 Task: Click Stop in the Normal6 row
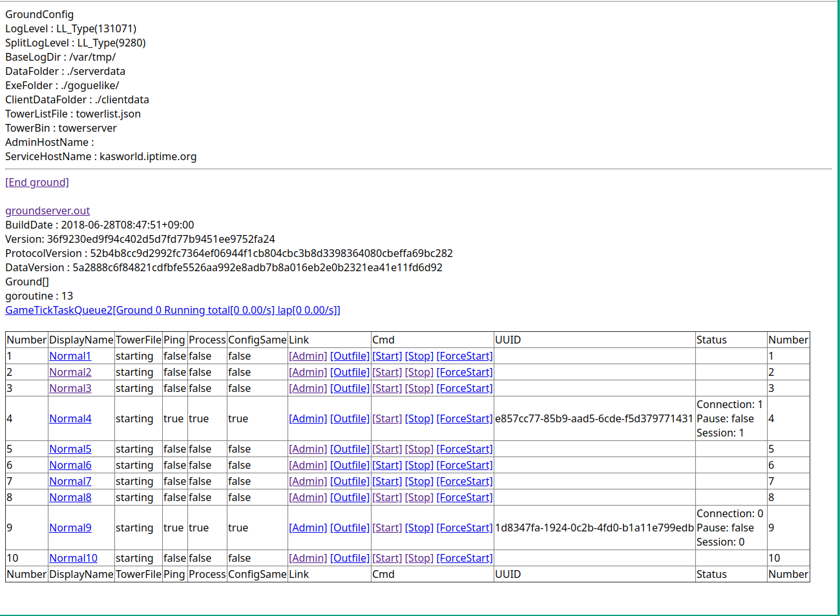pyautogui.click(x=419, y=465)
